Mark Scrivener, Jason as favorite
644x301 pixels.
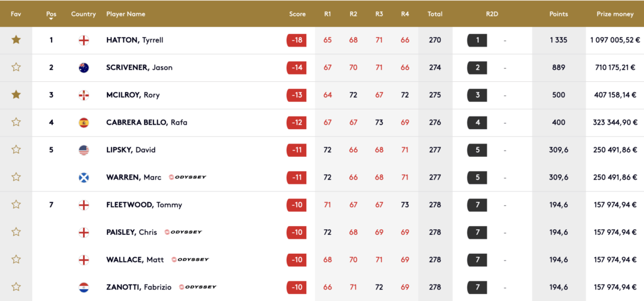click(16, 67)
